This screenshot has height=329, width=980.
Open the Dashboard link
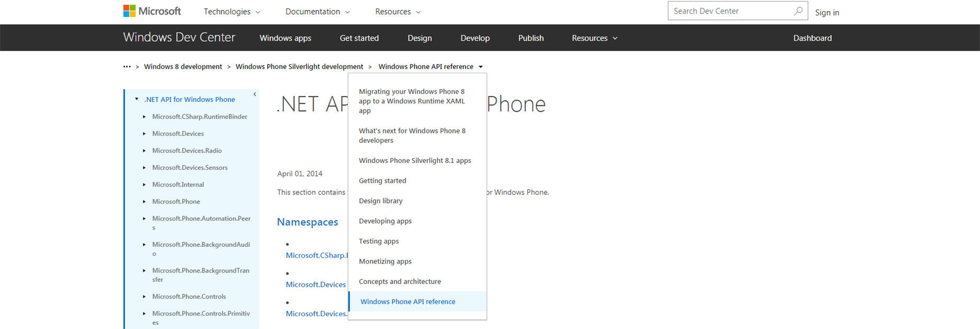tap(812, 38)
